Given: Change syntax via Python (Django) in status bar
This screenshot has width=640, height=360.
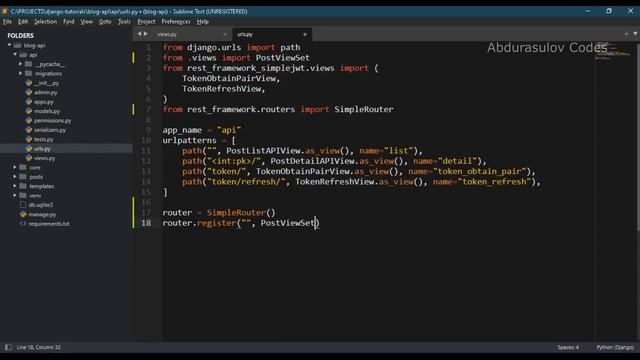Looking at the screenshot, I should (x=615, y=347).
